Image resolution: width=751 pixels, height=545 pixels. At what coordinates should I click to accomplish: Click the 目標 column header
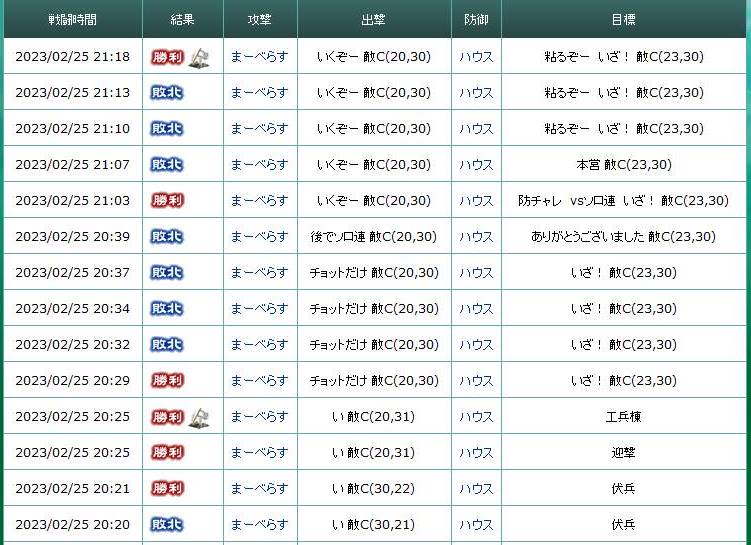pos(624,19)
